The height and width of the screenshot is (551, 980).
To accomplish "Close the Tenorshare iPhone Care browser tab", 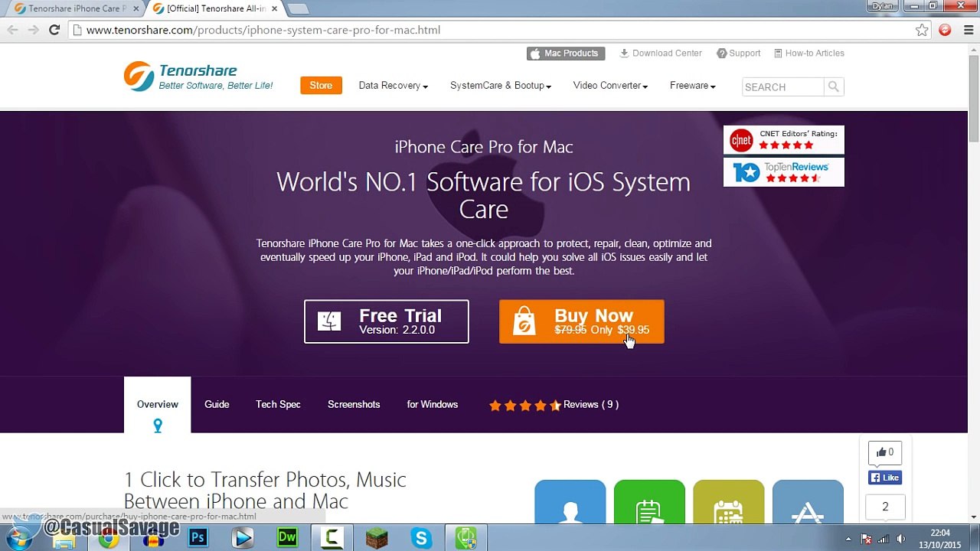I will pyautogui.click(x=136, y=8).
